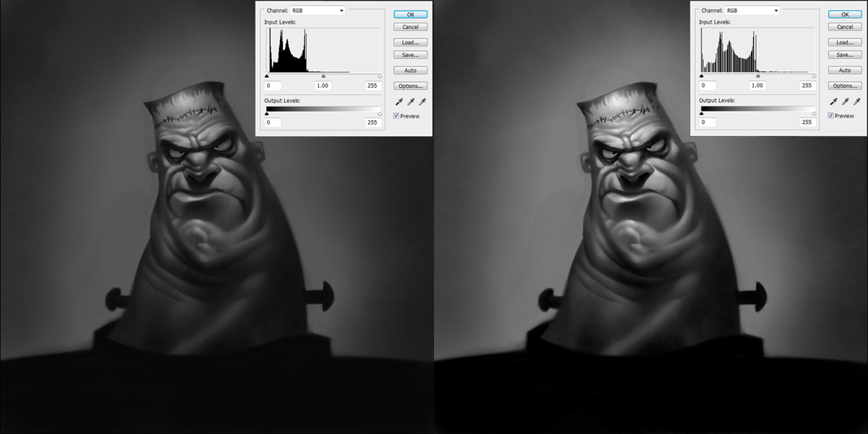Click the output gradient bar in left dialog
The image size is (868, 434).
(x=323, y=109)
